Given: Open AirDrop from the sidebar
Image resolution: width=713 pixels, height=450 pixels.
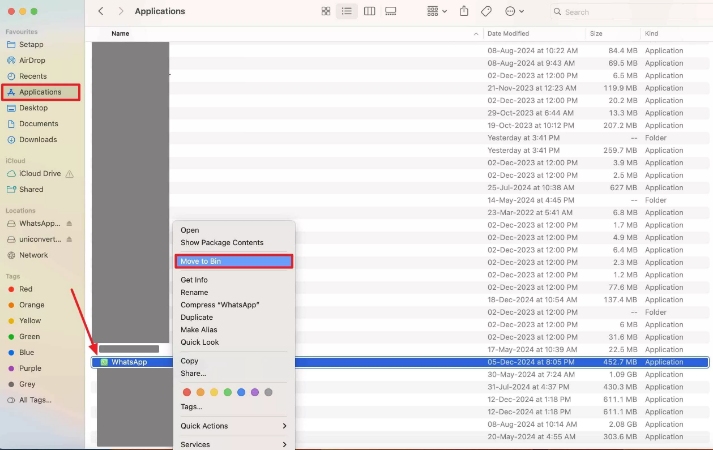Looking at the screenshot, I should click(x=32, y=60).
